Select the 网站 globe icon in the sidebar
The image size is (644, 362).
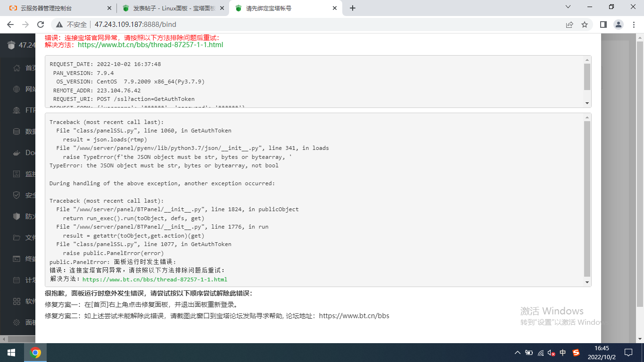tap(17, 89)
